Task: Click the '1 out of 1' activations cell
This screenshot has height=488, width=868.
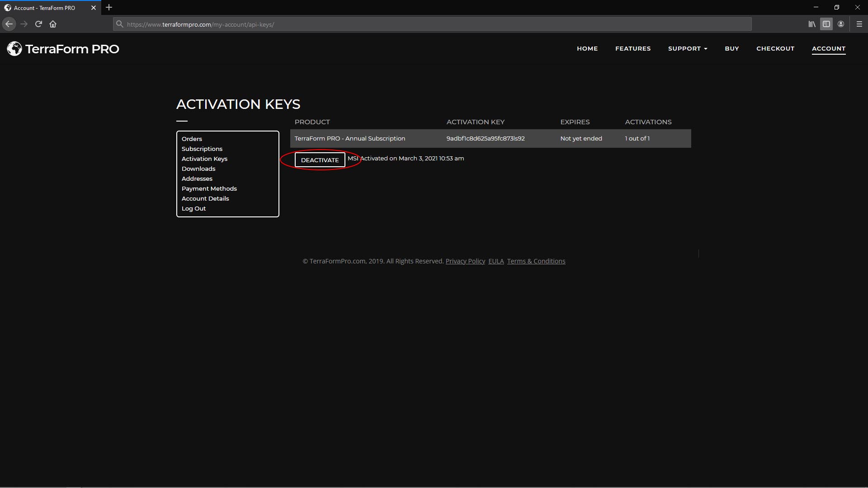Action: tap(637, 138)
